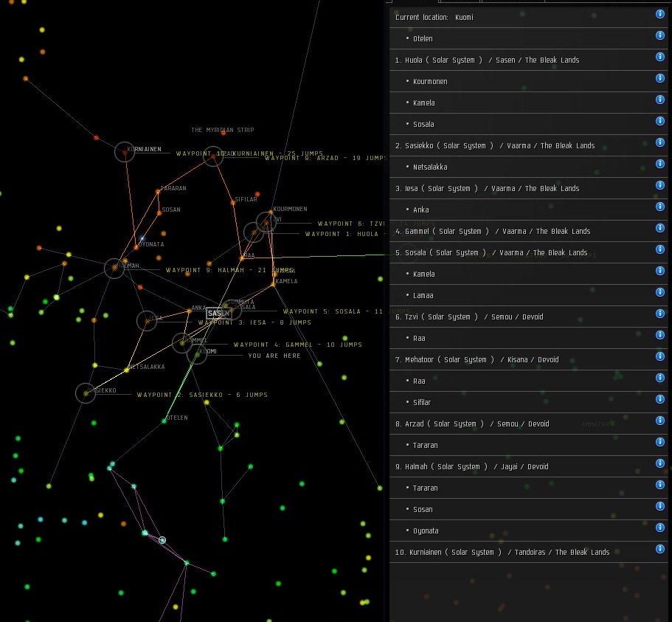Screen dimensions: 672x622
Task: Open info icon for Gammel solar system
Action: coord(660,228)
